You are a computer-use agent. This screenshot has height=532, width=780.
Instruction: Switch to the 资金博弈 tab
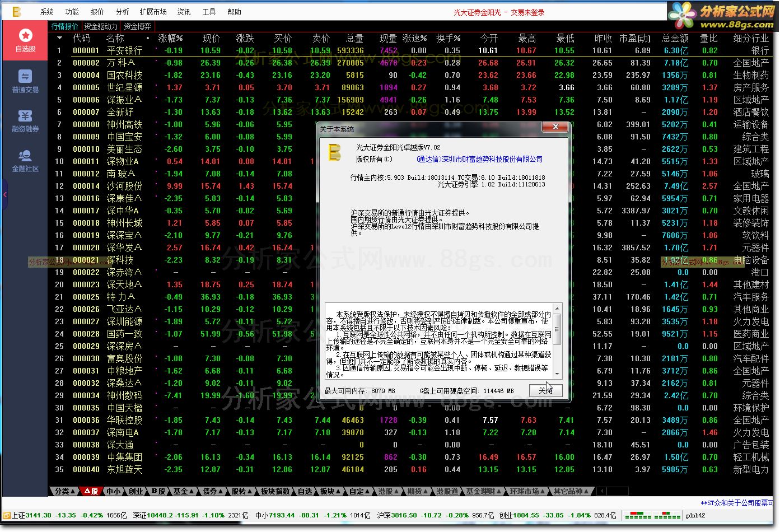tap(138, 26)
